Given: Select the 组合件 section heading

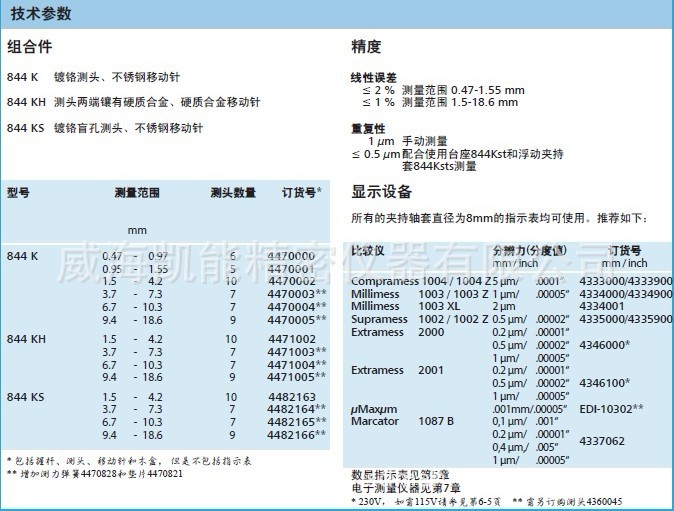Looking at the screenshot, I should pyautogui.click(x=30, y=46).
